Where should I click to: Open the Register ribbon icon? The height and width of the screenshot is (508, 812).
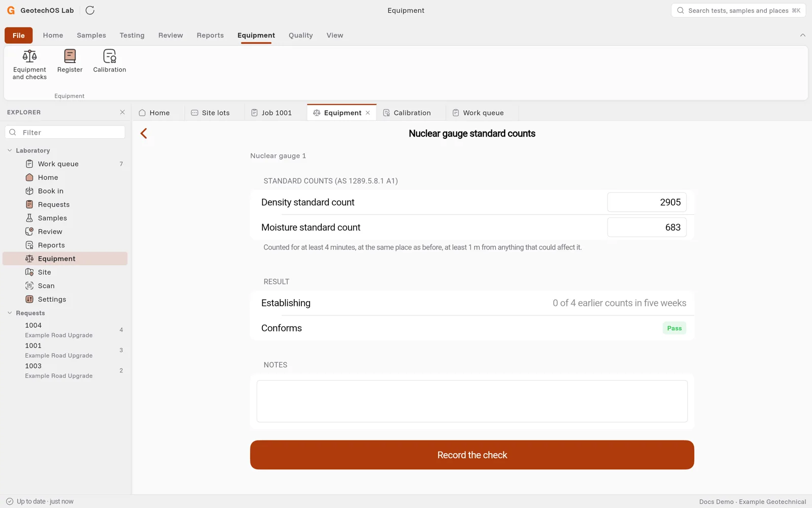coord(70,61)
